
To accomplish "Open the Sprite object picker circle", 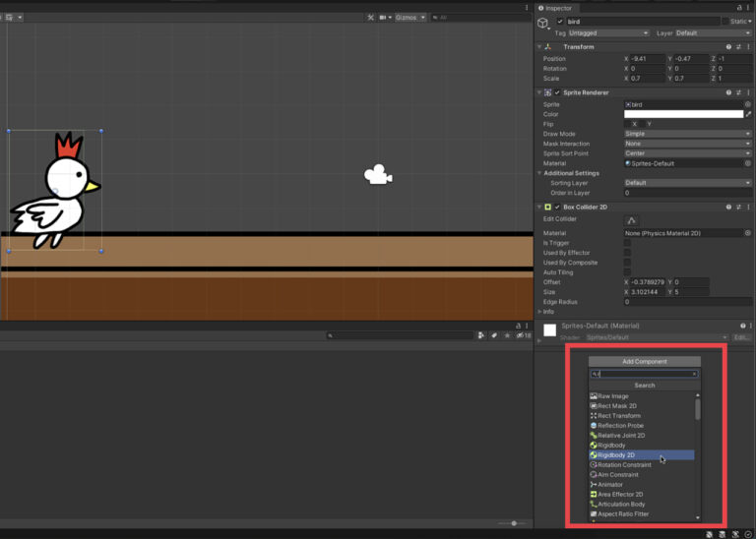I will pos(748,104).
